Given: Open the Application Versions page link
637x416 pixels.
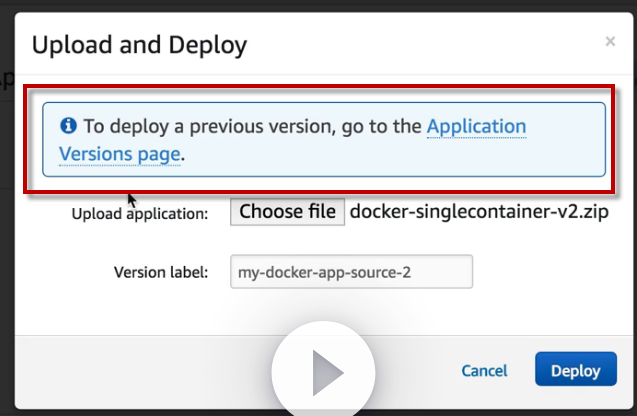Looking at the screenshot, I should pos(476,127).
